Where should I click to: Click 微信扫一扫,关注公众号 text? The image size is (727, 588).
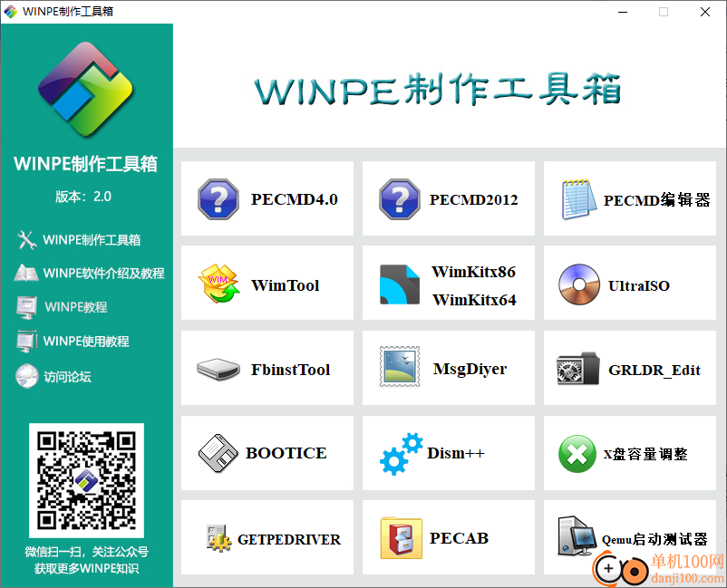tap(87, 552)
